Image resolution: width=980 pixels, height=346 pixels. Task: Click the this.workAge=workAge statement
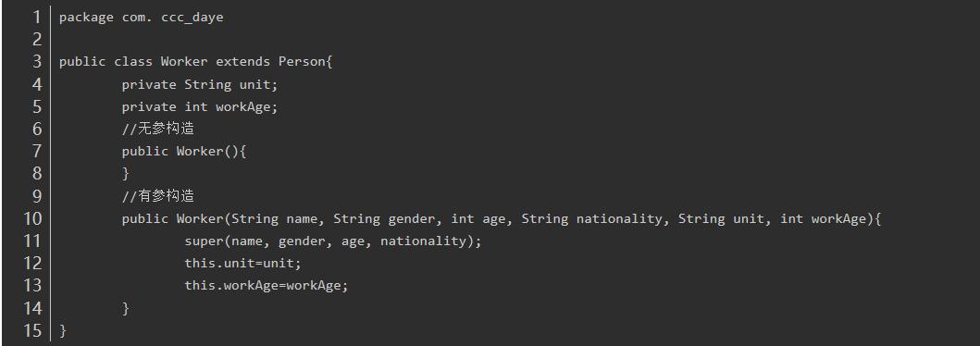tap(267, 286)
